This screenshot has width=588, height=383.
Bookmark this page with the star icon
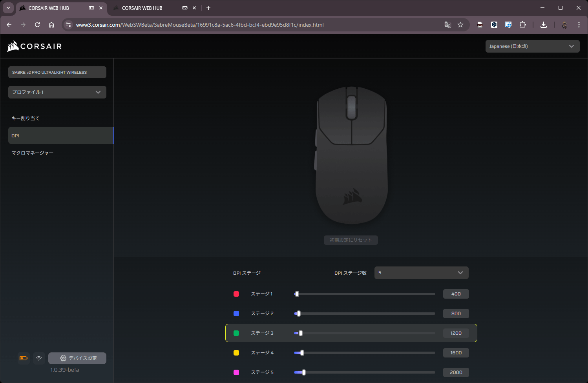point(460,25)
